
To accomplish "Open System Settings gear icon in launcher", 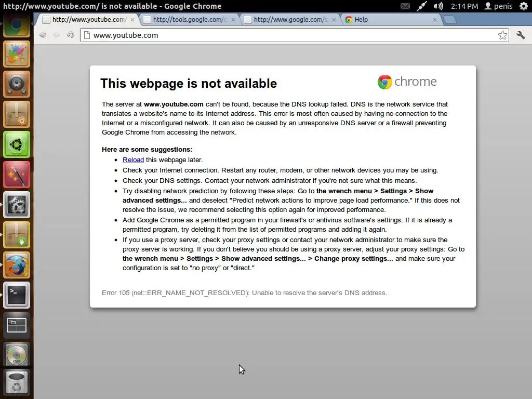I will click(x=17, y=205).
